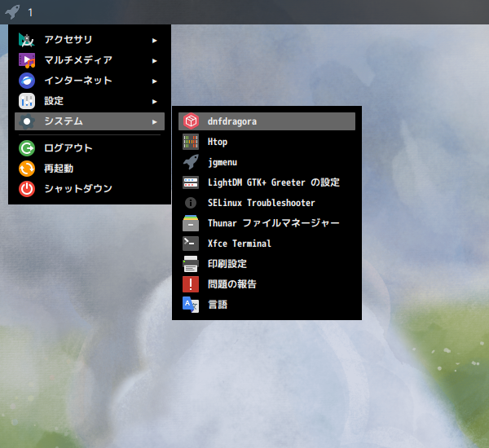The width and height of the screenshot is (489, 448).
Task: Open the アクセサリ menu entry
Action: pos(90,40)
